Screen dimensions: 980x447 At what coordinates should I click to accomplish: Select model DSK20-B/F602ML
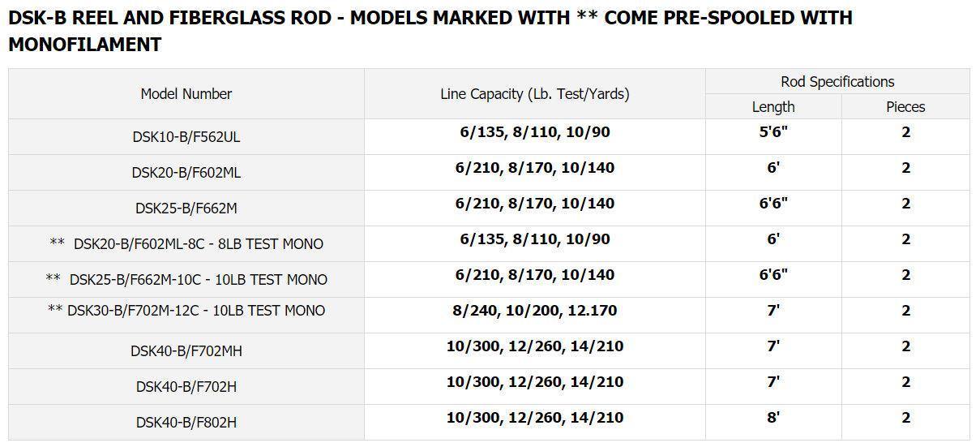[186, 173]
